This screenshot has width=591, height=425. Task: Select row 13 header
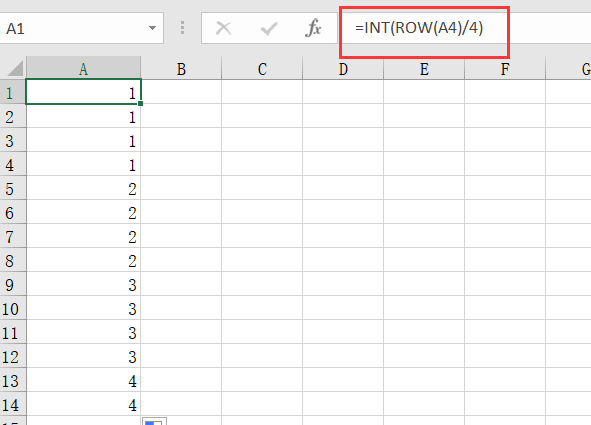(x=13, y=380)
